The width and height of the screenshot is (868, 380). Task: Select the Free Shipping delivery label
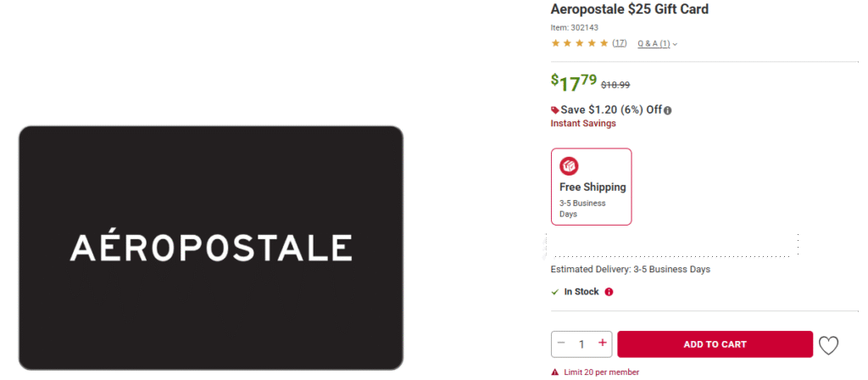point(593,187)
